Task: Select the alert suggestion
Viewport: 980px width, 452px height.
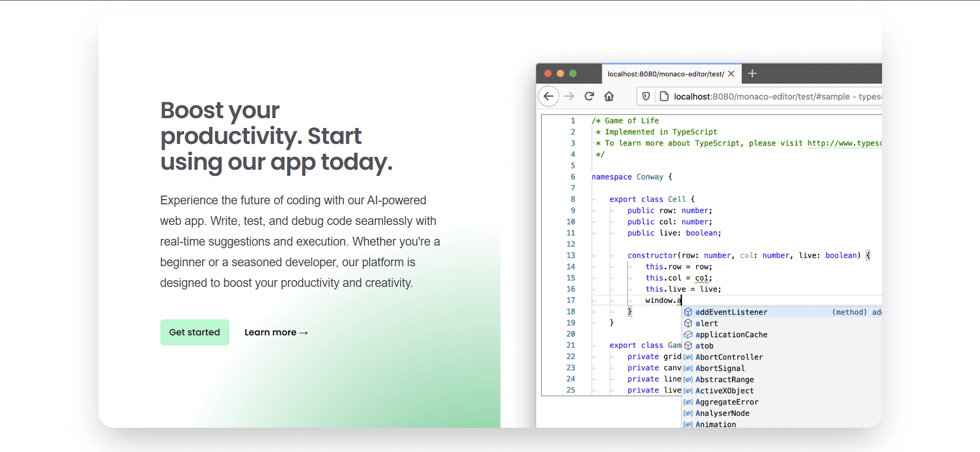Action: click(x=706, y=324)
